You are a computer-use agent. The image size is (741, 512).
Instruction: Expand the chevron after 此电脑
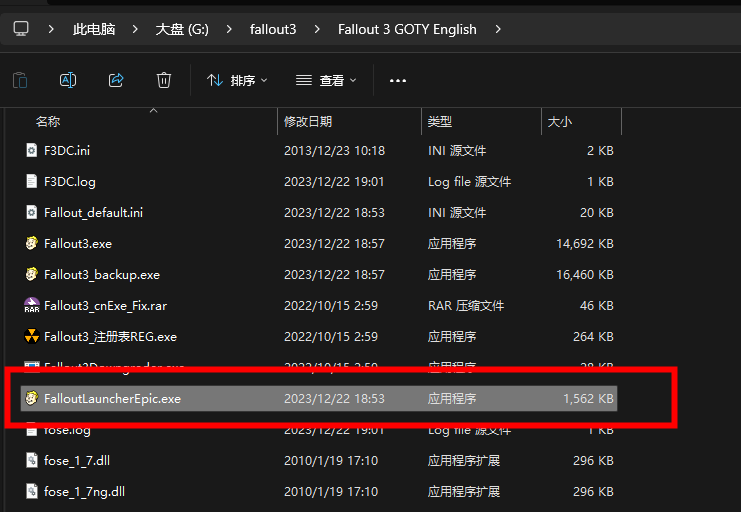click(x=135, y=29)
